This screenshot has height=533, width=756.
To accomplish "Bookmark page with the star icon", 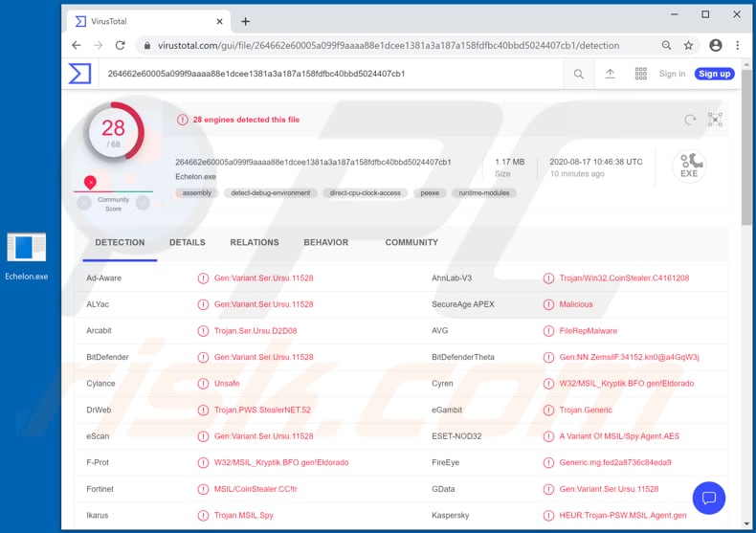I will click(688, 45).
